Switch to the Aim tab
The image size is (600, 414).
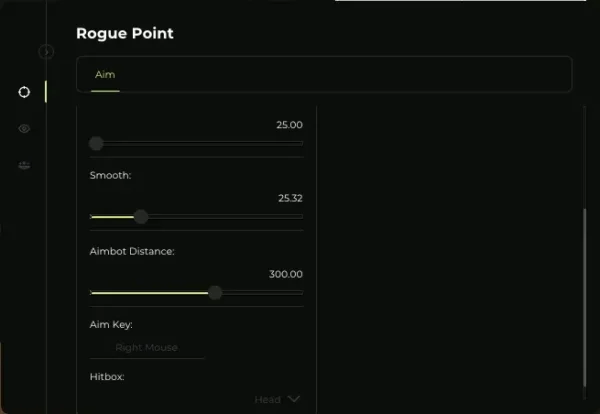pos(105,75)
